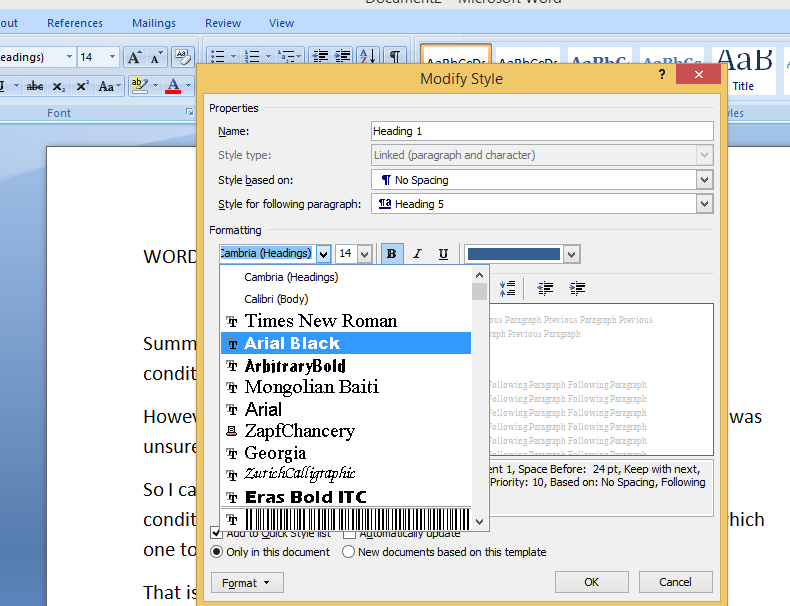Choose ArbitraryBold from font list
The height and width of the screenshot is (606, 790).
pyautogui.click(x=346, y=365)
